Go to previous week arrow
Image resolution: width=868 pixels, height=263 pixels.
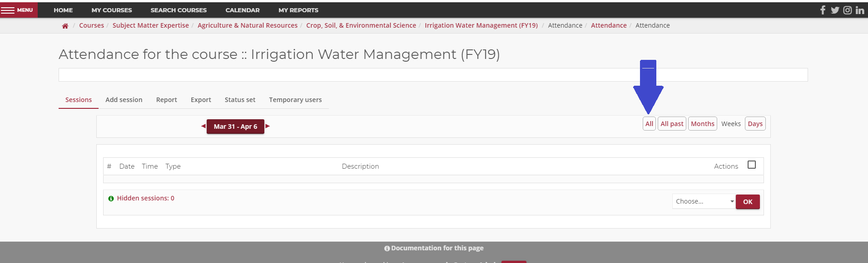[x=203, y=126]
